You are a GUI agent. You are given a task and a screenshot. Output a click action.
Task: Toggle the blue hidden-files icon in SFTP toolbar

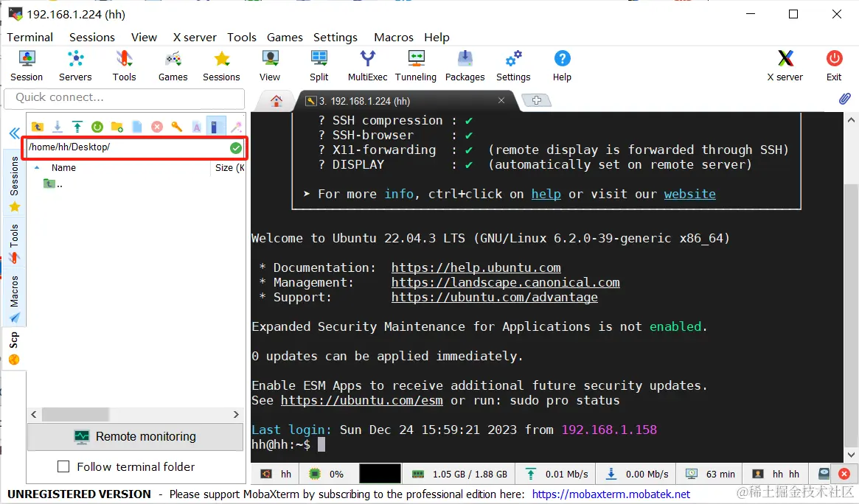point(215,127)
